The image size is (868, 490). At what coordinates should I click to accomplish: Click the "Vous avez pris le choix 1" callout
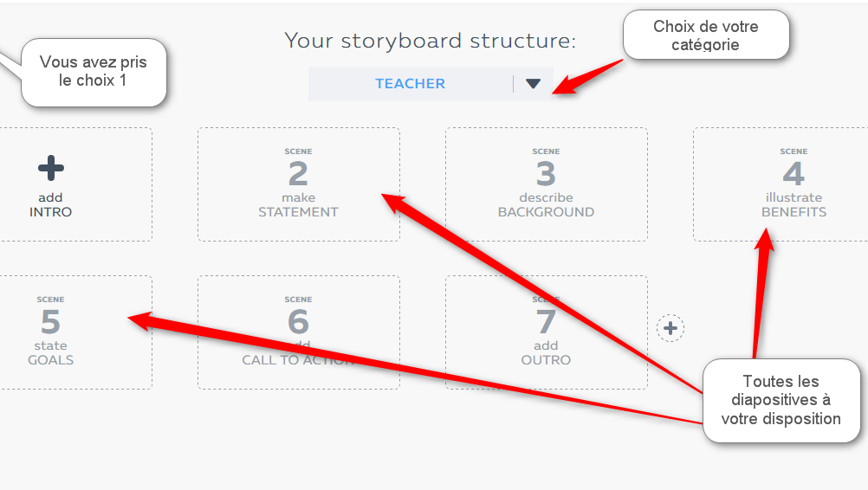93,72
